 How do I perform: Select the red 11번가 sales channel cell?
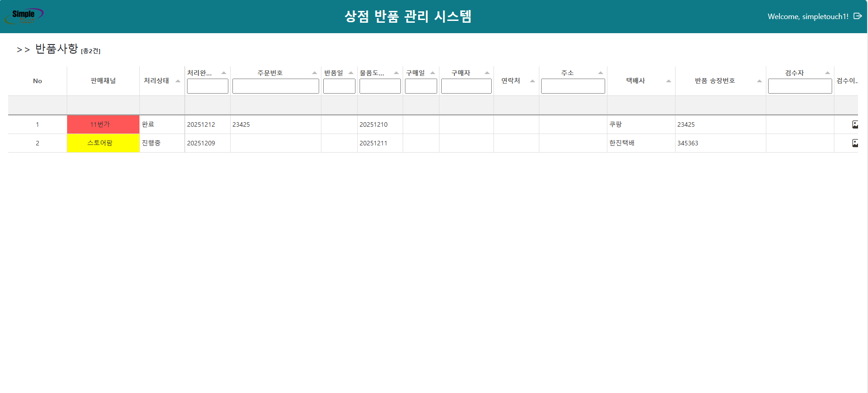[x=103, y=124]
